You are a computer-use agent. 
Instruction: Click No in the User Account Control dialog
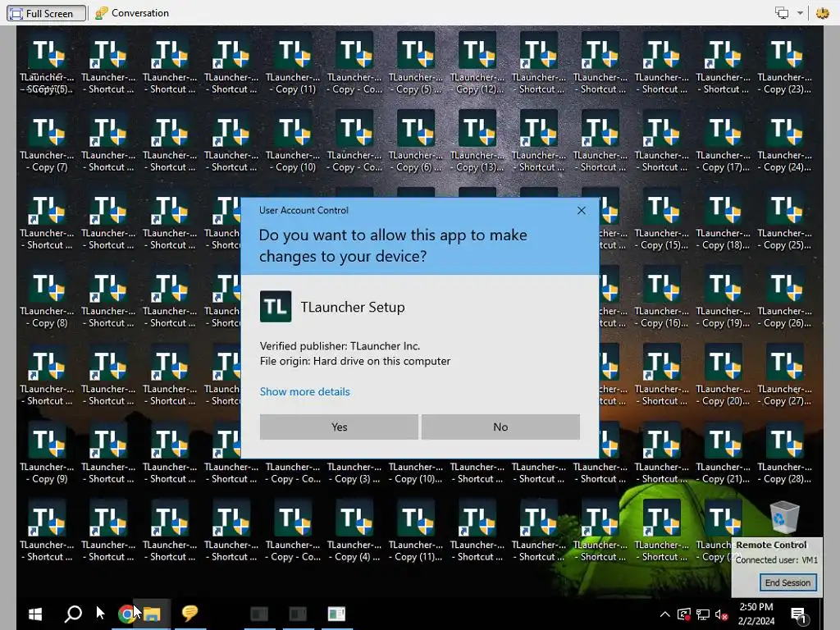click(x=500, y=427)
